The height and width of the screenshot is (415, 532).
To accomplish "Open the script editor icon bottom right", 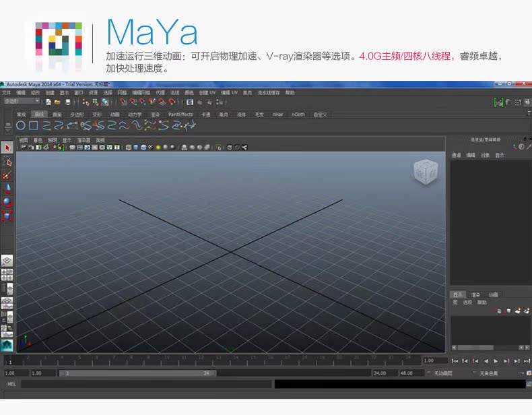I will (x=529, y=384).
